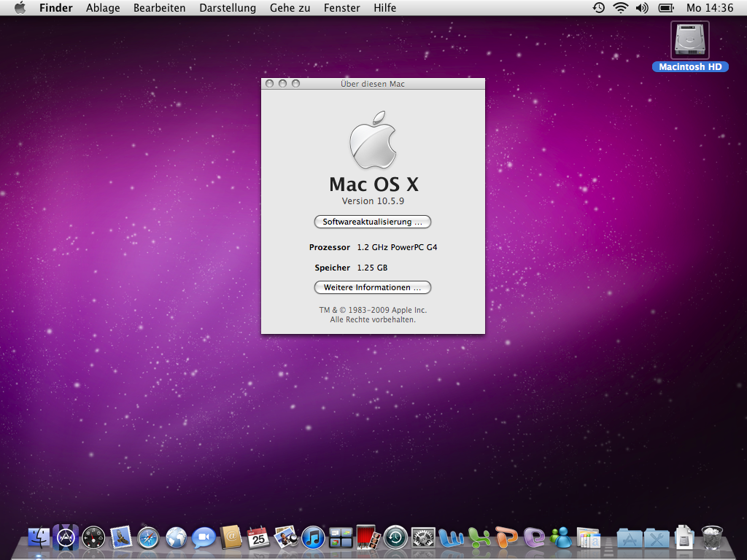Activate Spaces from the Dock
The width and height of the screenshot is (747, 560).
click(x=341, y=538)
